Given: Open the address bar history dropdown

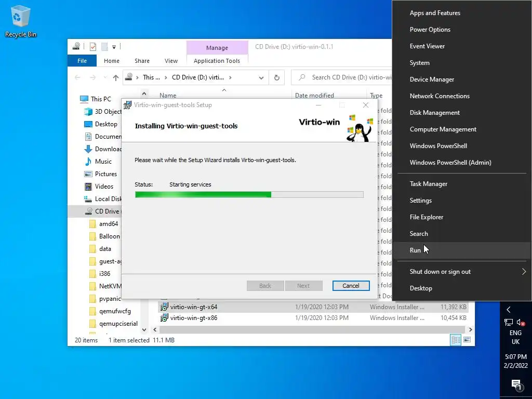Looking at the screenshot, I should click(261, 78).
